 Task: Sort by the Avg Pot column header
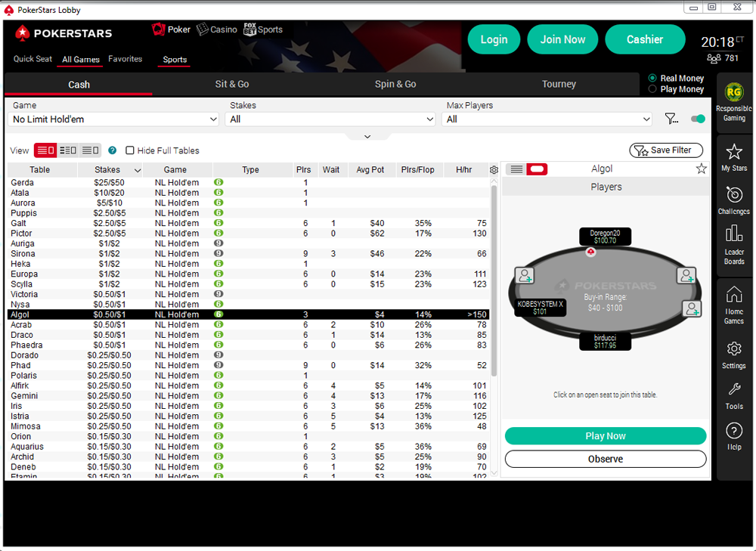pos(370,170)
